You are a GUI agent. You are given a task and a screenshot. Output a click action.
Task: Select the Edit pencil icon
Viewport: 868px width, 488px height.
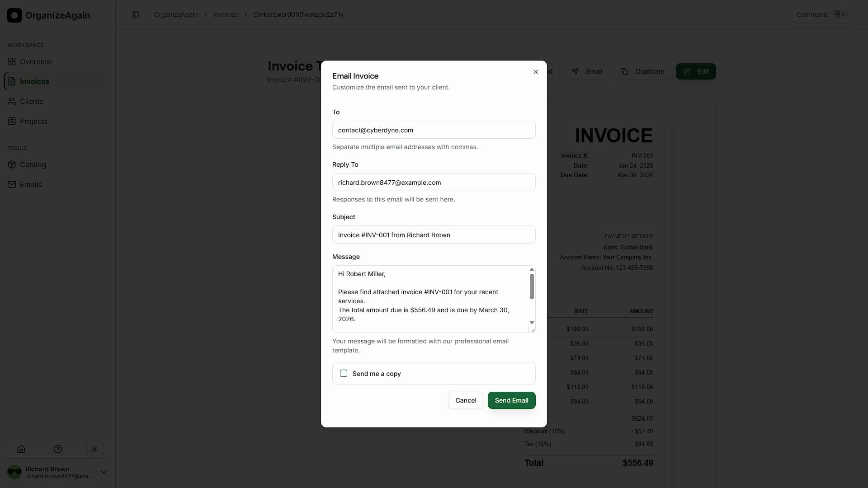click(x=687, y=71)
